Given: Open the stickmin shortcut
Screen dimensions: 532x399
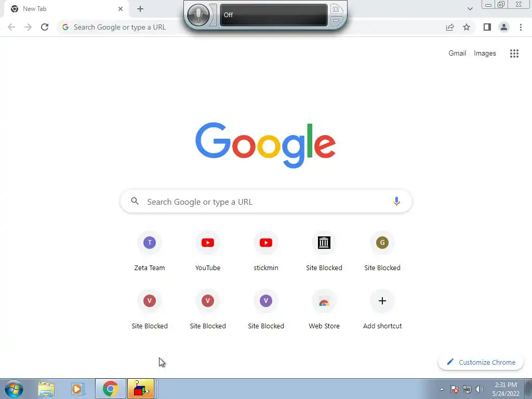Looking at the screenshot, I should [265, 251].
